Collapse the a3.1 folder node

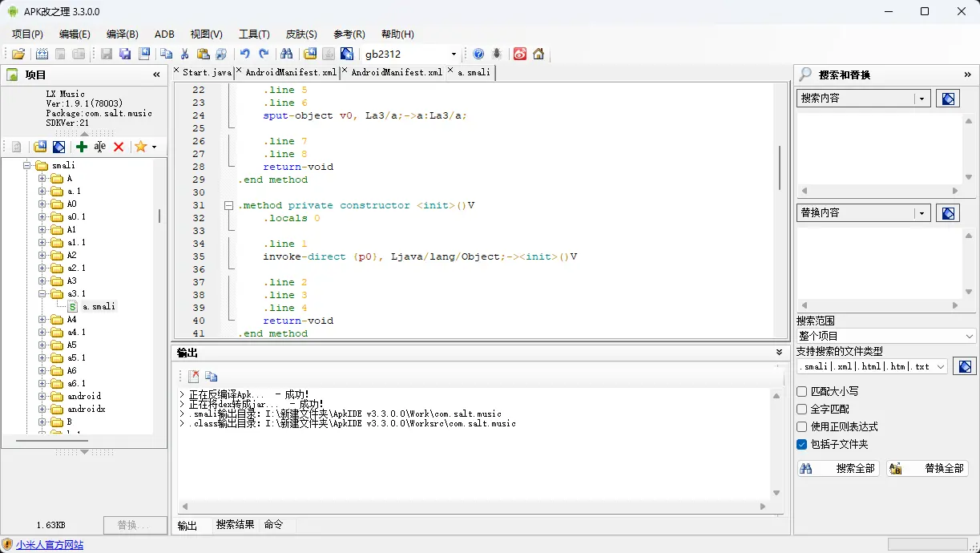click(x=42, y=294)
